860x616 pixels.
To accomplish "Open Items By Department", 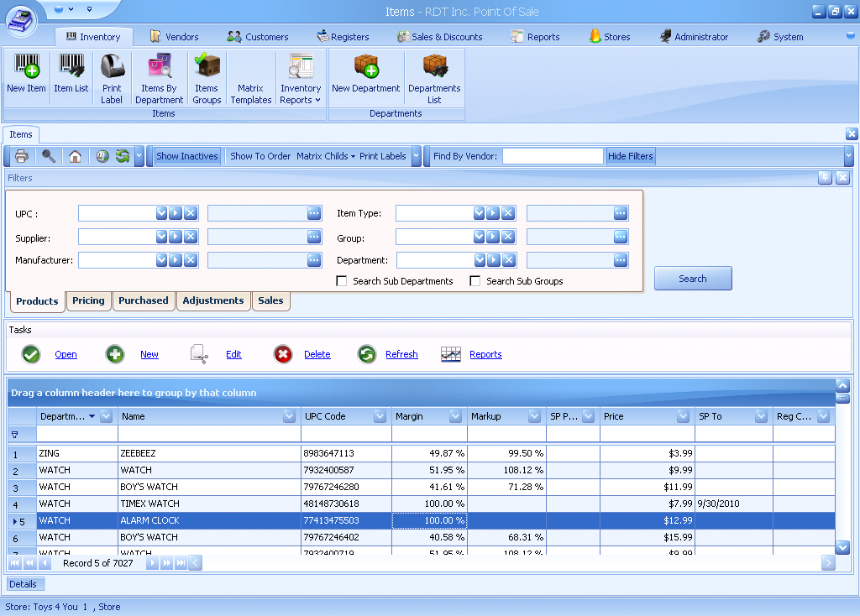I will pyautogui.click(x=159, y=77).
